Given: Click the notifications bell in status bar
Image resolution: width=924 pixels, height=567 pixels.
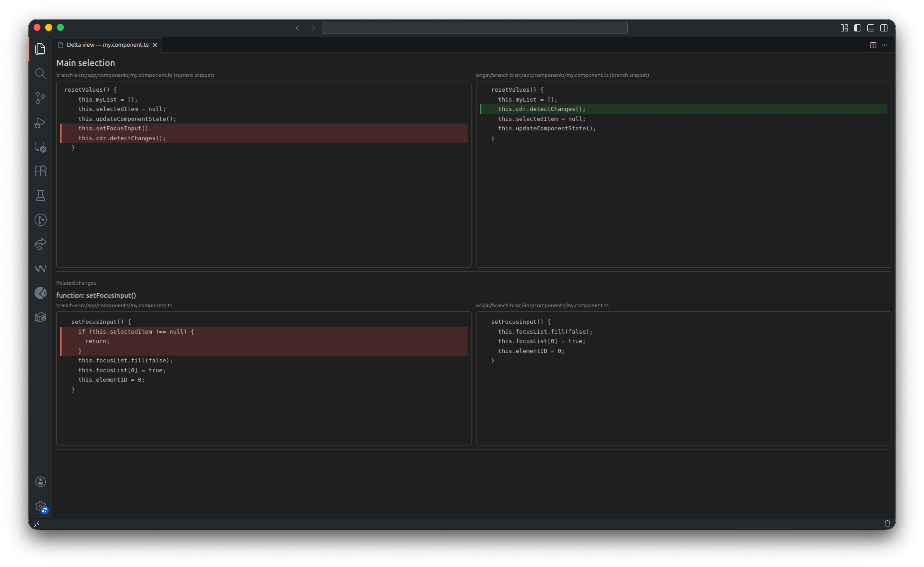Looking at the screenshot, I should coord(888,523).
